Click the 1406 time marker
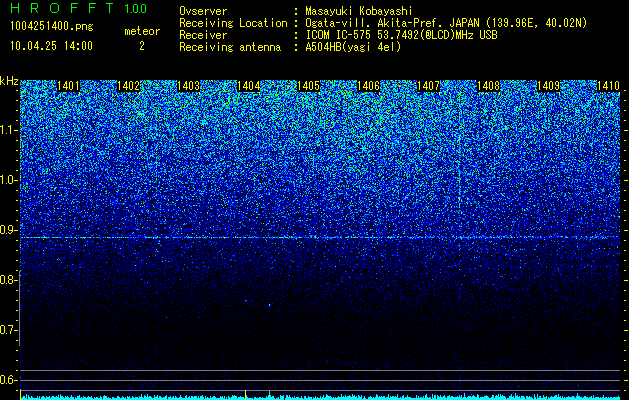The image size is (629, 400). [x=369, y=86]
